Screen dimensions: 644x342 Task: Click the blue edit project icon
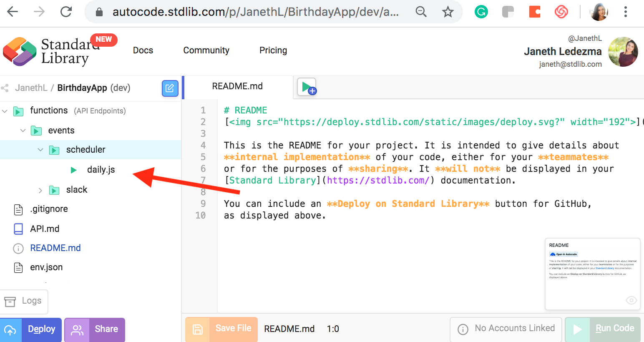(170, 88)
